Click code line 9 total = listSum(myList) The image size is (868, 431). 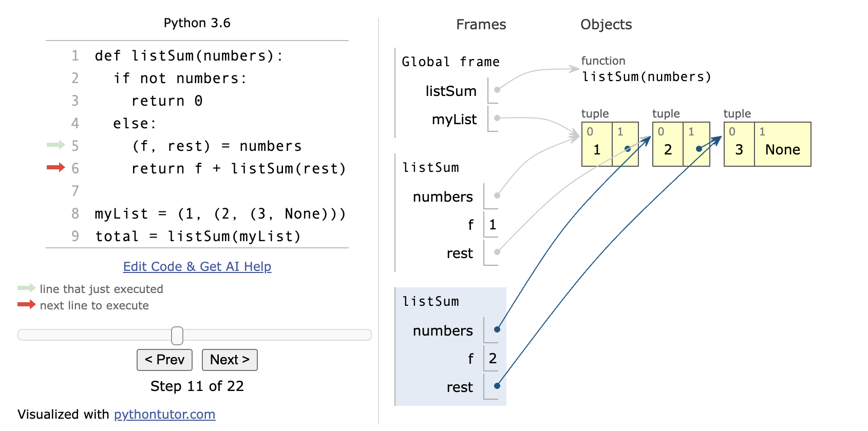pyautogui.click(x=198, y=237)
